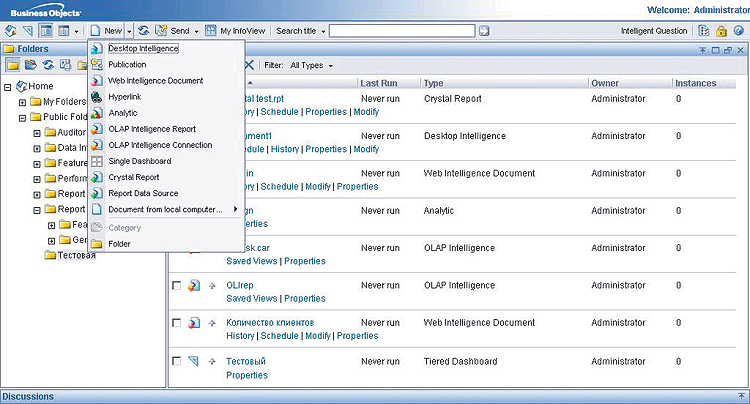Click into the search text field
This screenshot has width=750, height=404.
[402, 31]
